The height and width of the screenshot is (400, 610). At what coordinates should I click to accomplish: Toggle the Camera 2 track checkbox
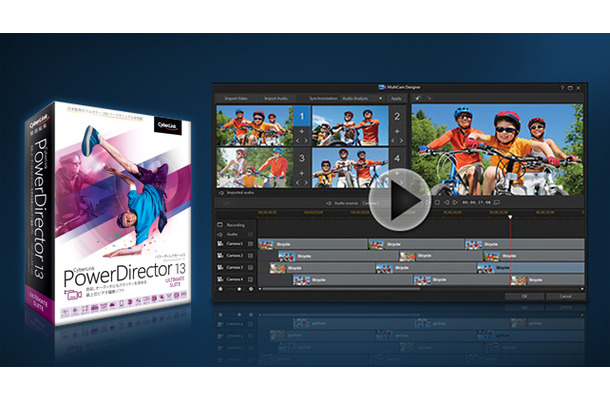click(250, 256)
